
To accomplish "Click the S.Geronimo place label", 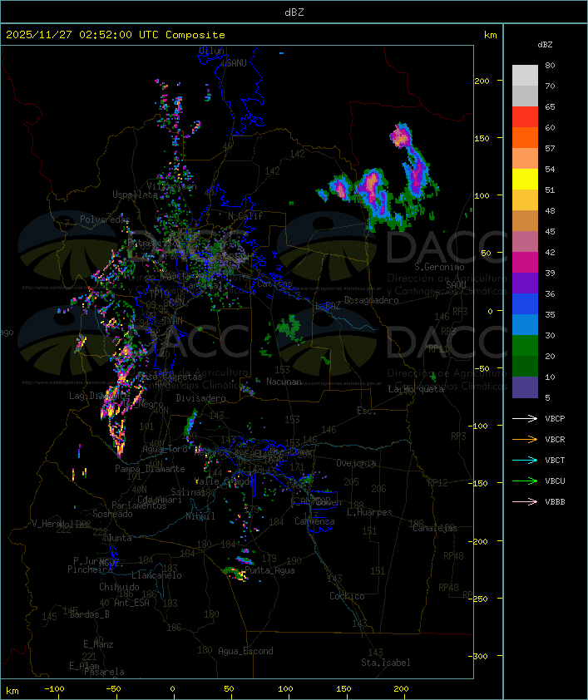I will [x=439, y=267].
